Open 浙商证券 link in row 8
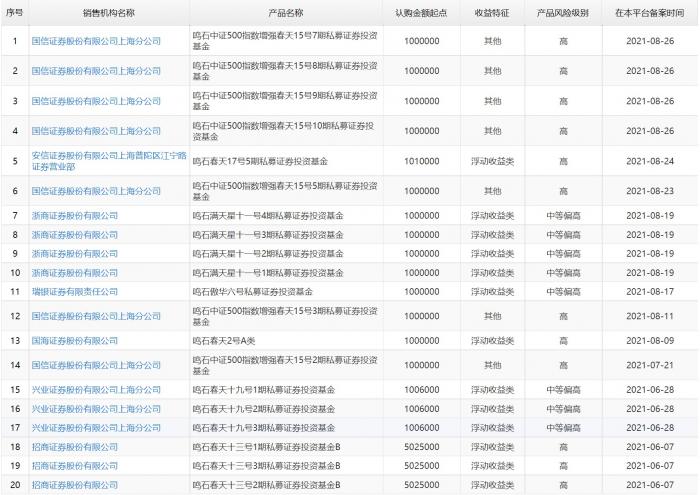 tap(75, 235)
